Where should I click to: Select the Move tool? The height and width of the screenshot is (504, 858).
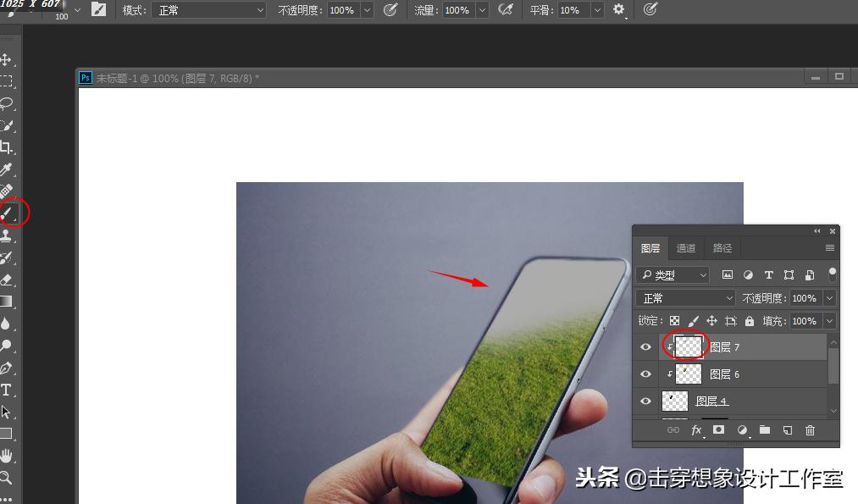click(x=8, y=60)
